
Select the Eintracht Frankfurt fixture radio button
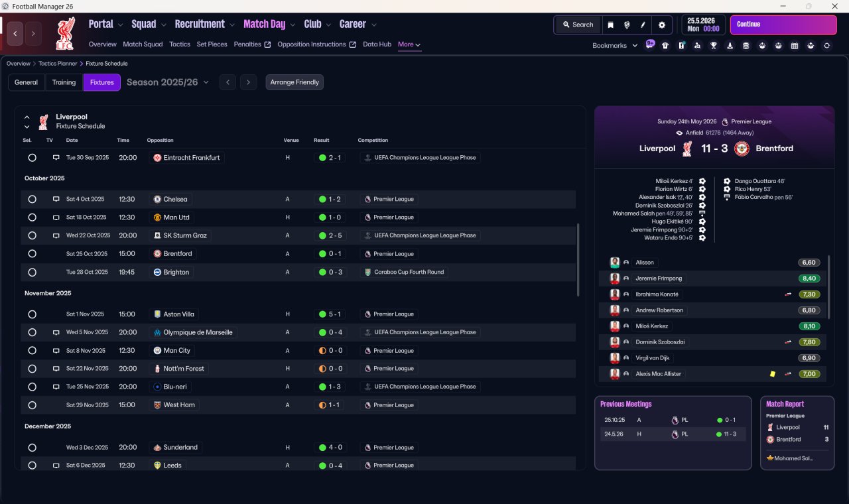click(32, 158)
